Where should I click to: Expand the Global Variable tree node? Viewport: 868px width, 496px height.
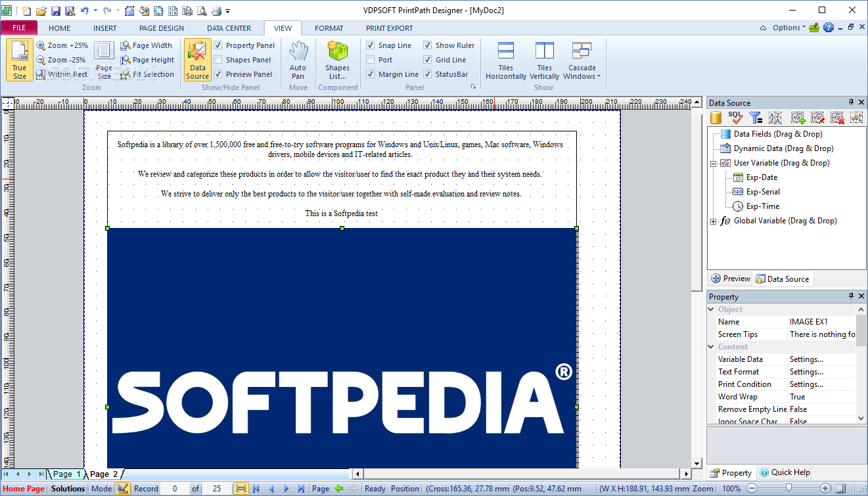(x=714, y=221)
